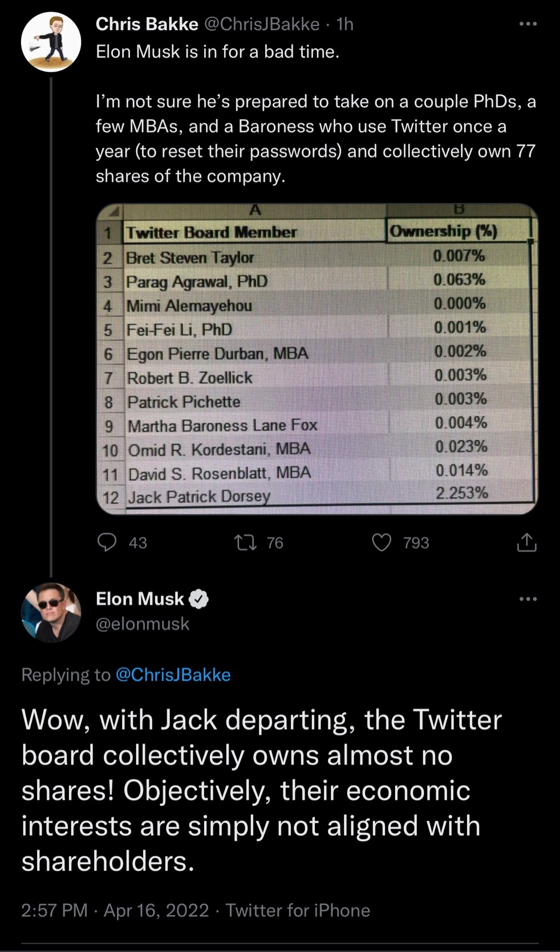Click the Elon Musk display name
The height and width of the screenshot is (952, 560).
coord(140,599)
